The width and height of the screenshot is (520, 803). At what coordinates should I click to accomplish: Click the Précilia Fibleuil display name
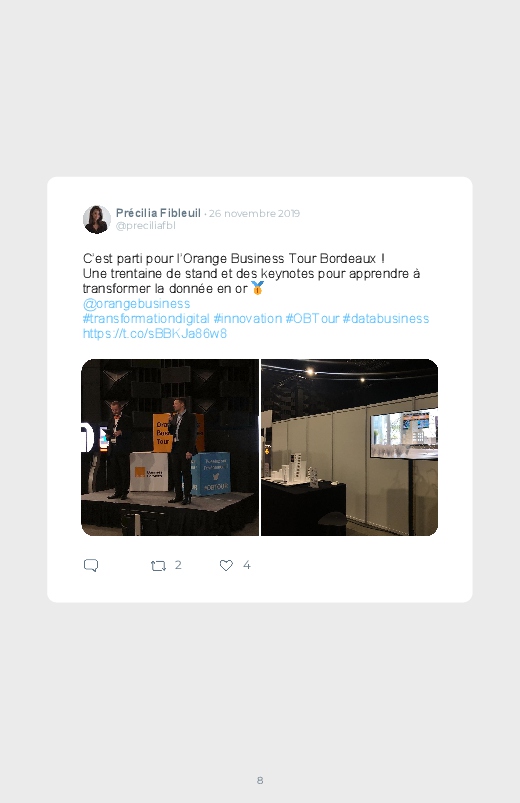(x=158, y=213)
